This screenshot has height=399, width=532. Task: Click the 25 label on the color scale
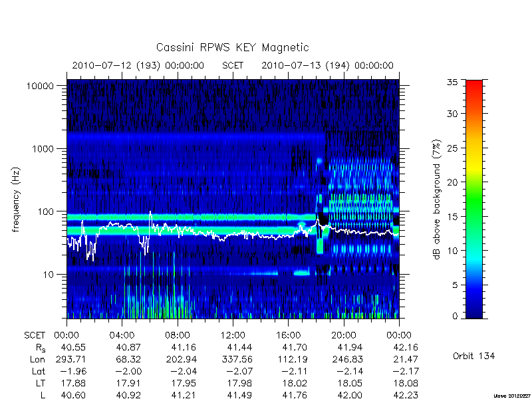(452, 148)
